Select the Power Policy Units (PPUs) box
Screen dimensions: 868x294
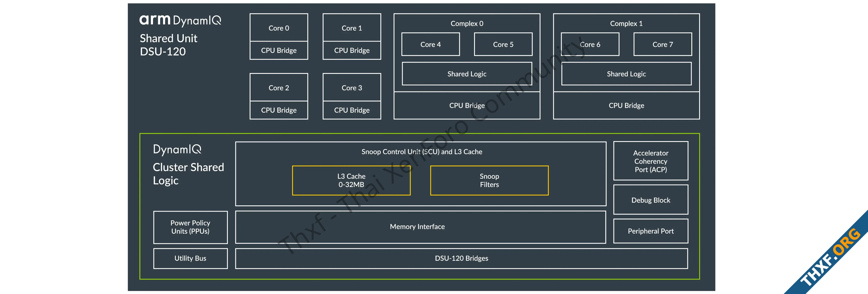pos(190,227)
